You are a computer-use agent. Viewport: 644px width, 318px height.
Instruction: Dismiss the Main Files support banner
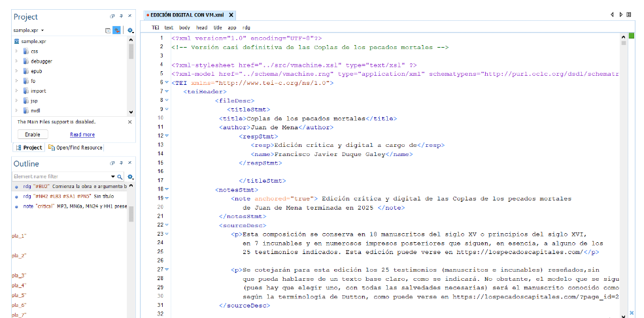point(130,122)
